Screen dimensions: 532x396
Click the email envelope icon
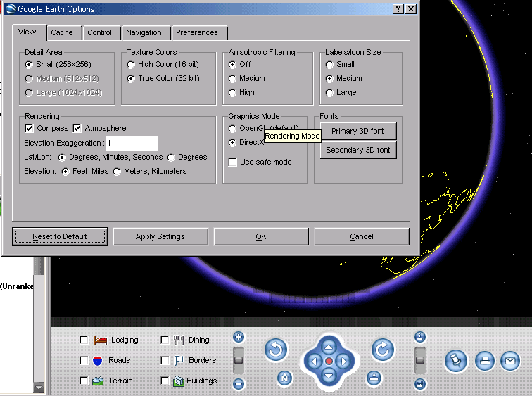click(510, 361)
